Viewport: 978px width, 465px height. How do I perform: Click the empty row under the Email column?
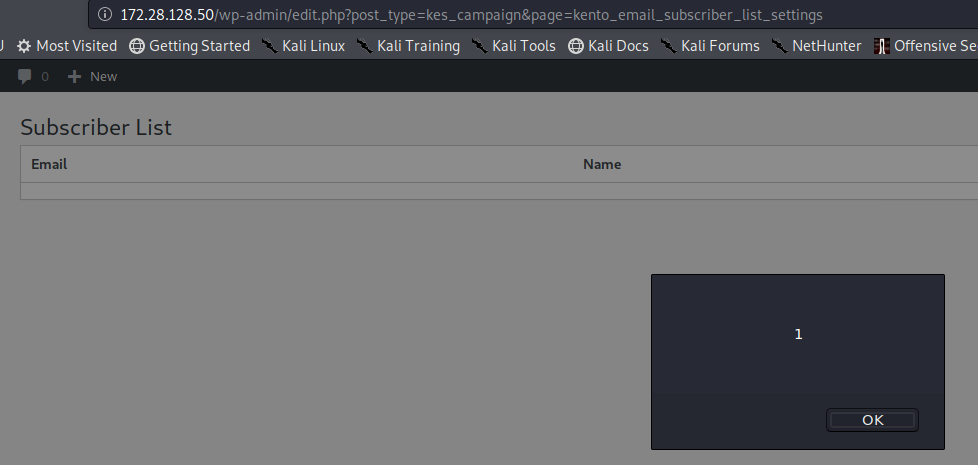coord(300,191)
